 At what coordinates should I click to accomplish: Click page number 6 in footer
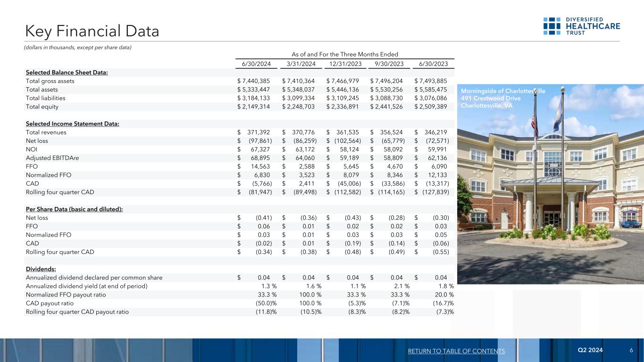631,350
